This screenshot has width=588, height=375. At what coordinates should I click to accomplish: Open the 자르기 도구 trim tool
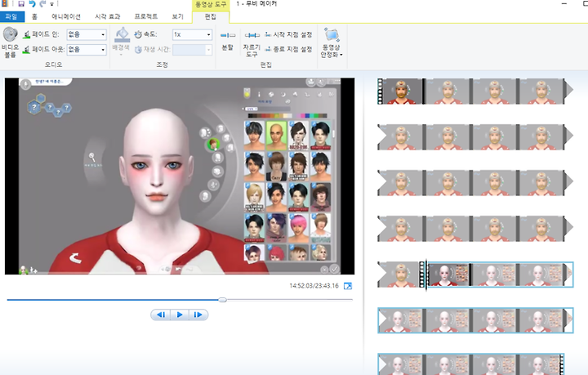click(x=252, y=44)
